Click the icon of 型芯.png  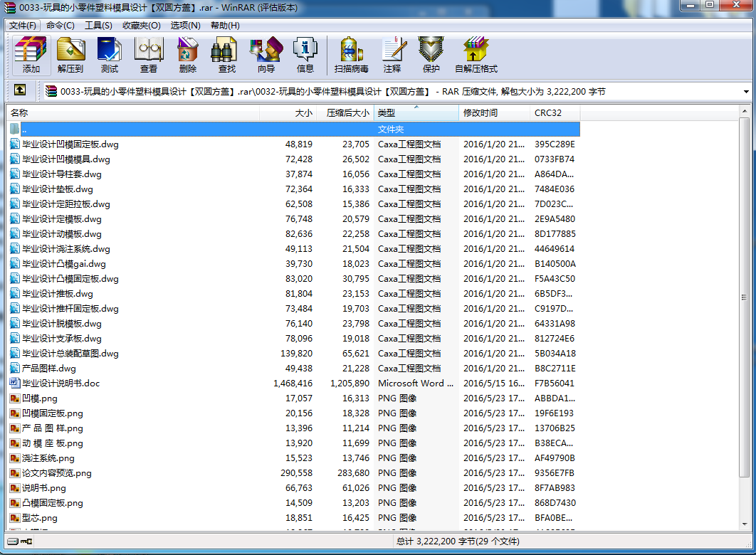click(x=15, y=518)
